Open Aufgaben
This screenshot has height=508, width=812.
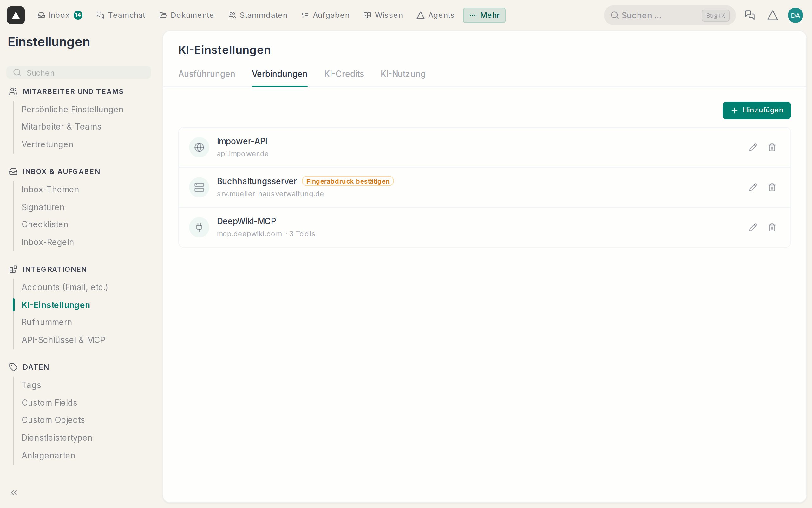[325, 15]
